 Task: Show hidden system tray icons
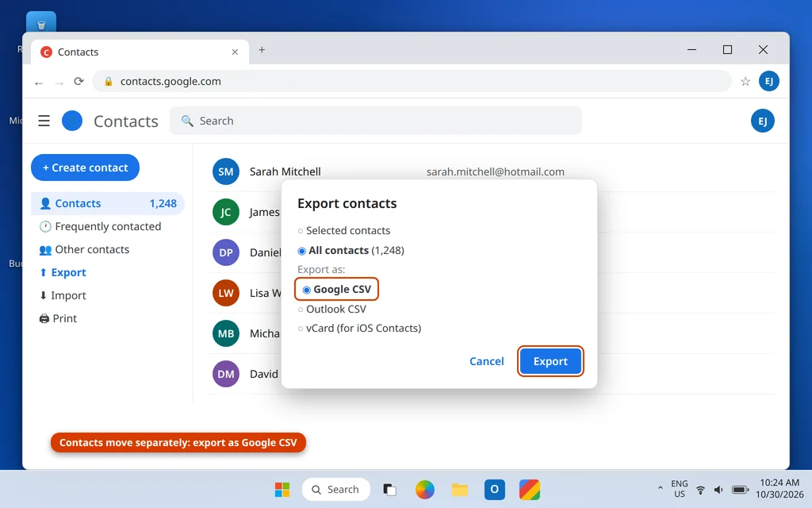tap(661, 488)
